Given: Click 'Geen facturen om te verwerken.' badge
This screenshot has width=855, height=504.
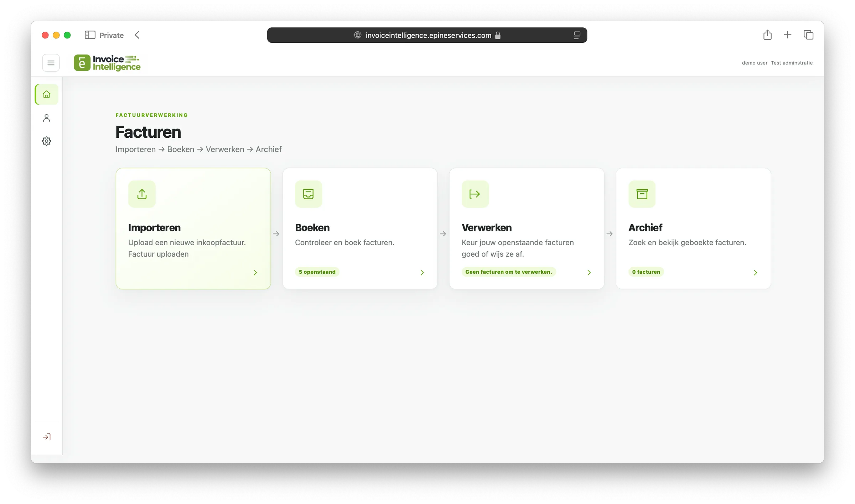Looking at the screenshot, I should (509, 272).
